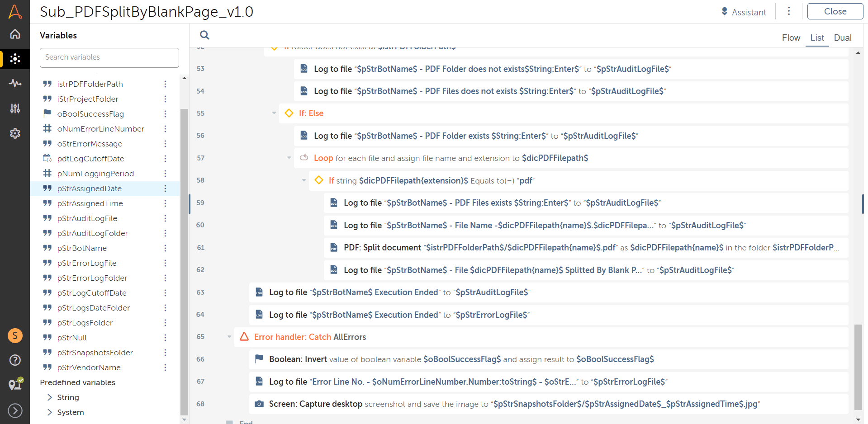This screenshot has width=868, height=424.
Task: Expand System predefined variables
Action: [50, 412]
